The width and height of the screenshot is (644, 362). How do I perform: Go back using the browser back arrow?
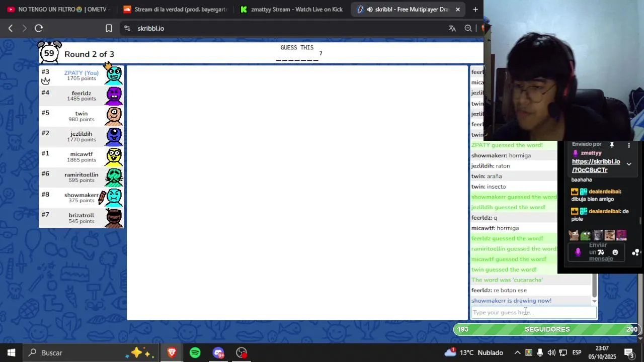(x=11, y=29)
